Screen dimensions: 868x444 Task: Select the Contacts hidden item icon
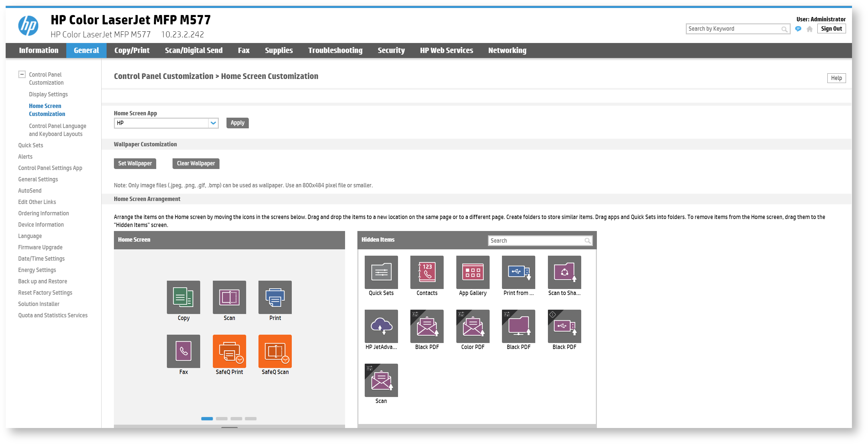coord(427,272)
